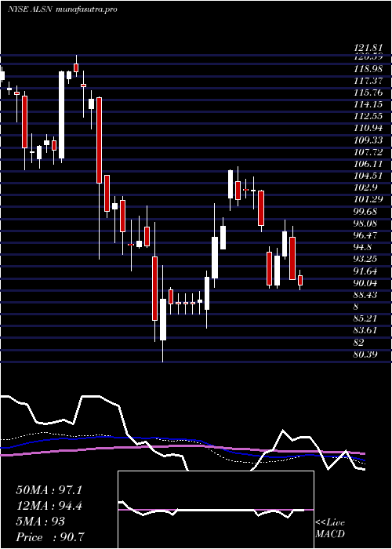Click the 98.08 price axis label

click(365, 224)
